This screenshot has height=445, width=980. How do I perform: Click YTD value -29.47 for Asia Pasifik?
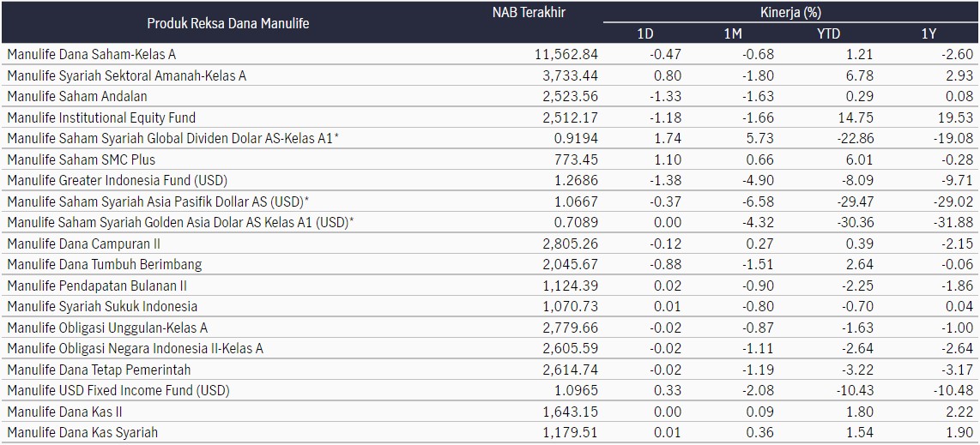pyautogui.click(x=855, y=201)
